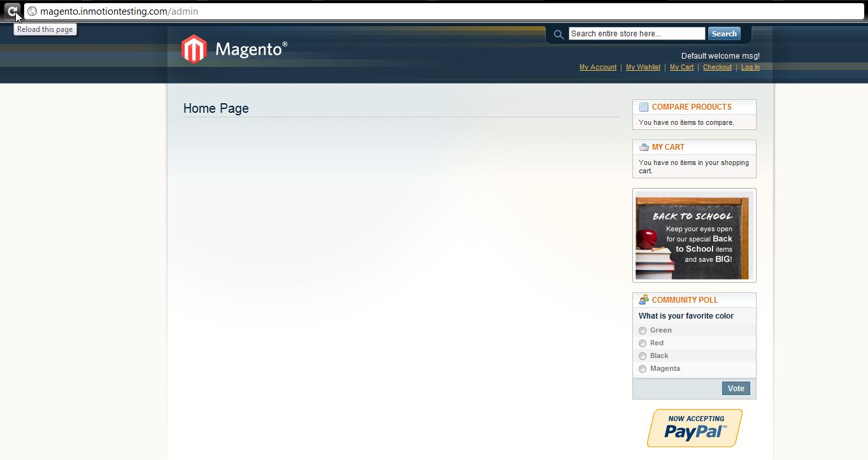Screen dimensions: 868x460
Task: Click the Magento logo
Action: click(234, 49)
